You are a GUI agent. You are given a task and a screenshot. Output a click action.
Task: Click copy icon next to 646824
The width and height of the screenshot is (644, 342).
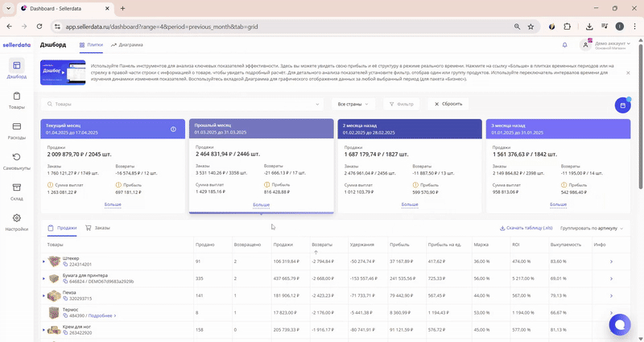click(65, 282)
